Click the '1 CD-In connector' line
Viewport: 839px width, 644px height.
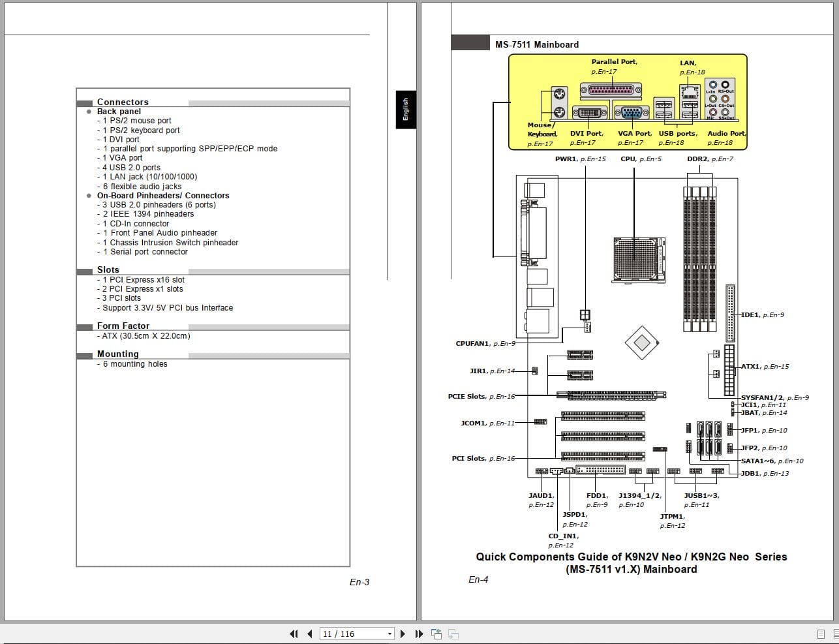pos(134,223)
